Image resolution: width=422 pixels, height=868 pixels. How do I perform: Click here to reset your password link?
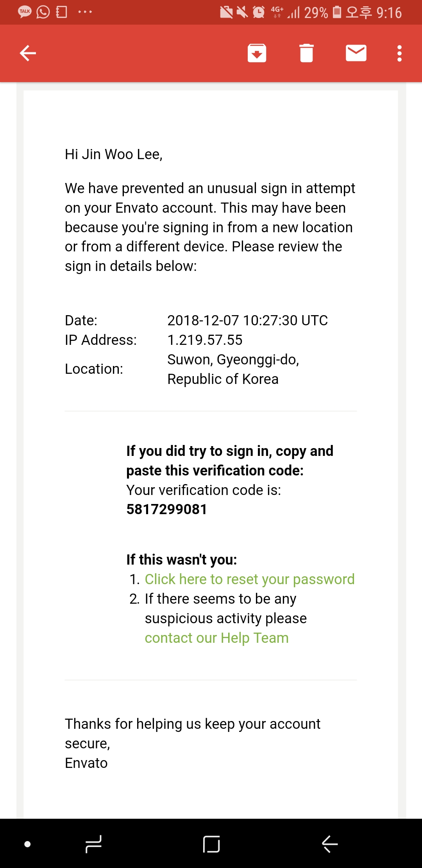(x=249, y=579)
